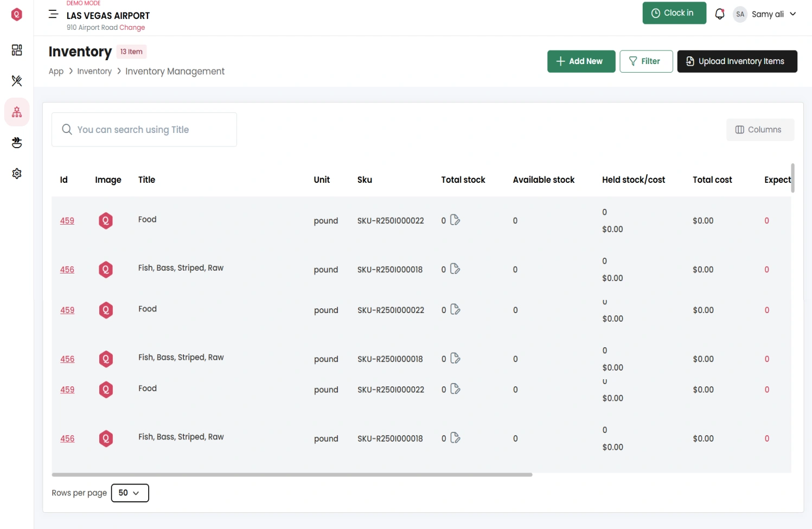
Task: Open the steaming bowl sidebar icon
Action: click(x=17, y=143)
